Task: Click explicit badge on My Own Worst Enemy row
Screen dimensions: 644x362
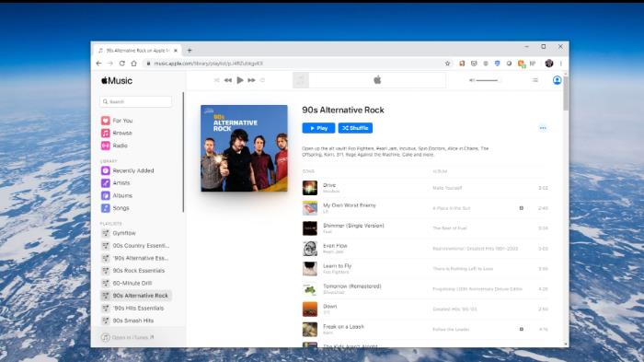Action: point(522,208)
